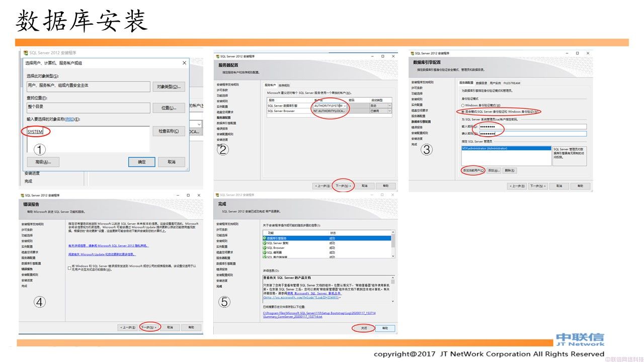Click the 位置(L)... button
Viewport: 644px width, 362px height.
[x=169, y=108]
